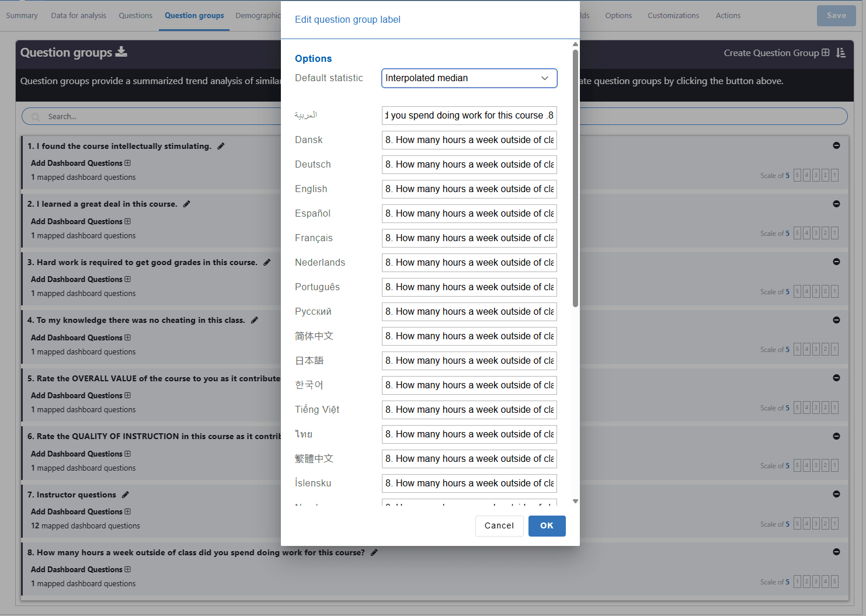Open Data for analysis tab
The height and width of the screenshot is (616, 866).
(x=78, y=16)
